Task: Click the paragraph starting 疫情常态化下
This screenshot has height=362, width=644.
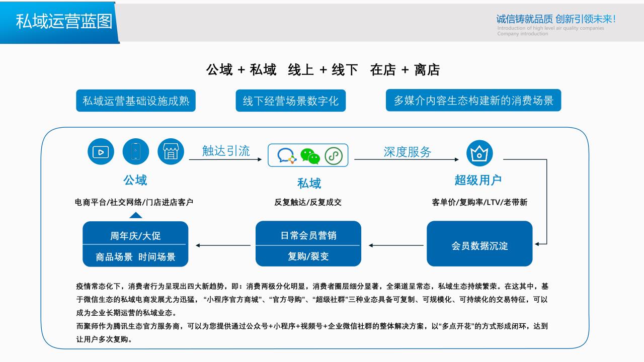Action: pyautogui.click(x=312, y=299)
